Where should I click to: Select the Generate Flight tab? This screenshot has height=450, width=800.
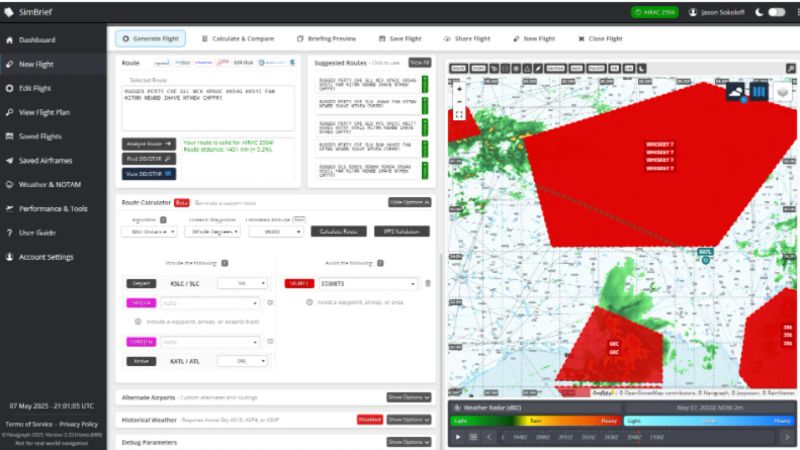[151, 38]
